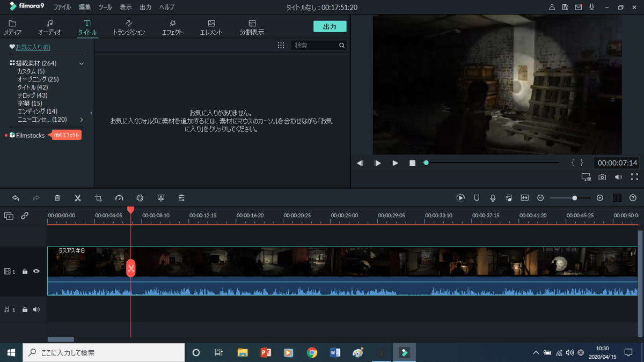The image size is (644, 362).
Task: Save project with the floppy disk icon
Action: click(565, 8)
